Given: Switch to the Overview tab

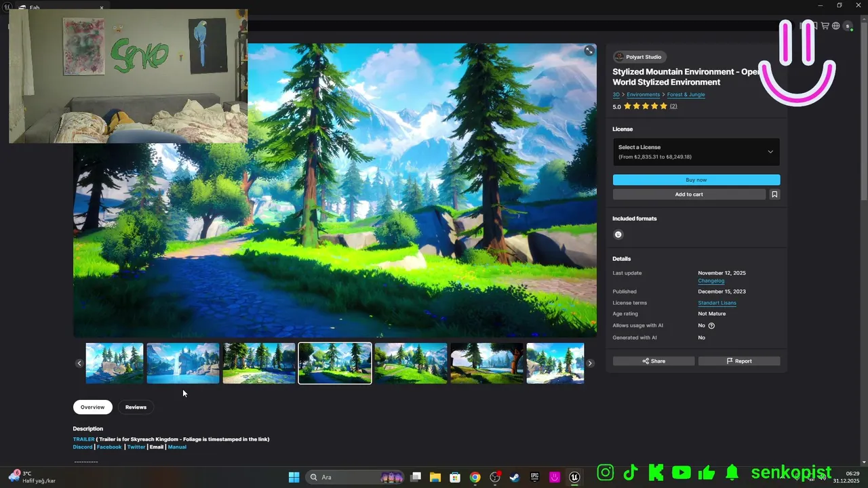Looking at the screenshot, I should [93, 407].
